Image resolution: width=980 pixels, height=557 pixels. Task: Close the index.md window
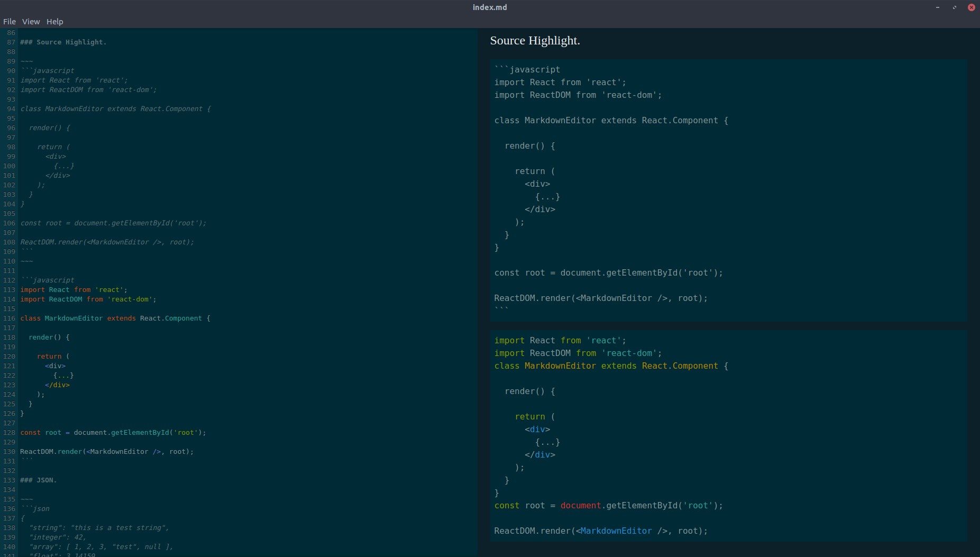pos(972,7)
